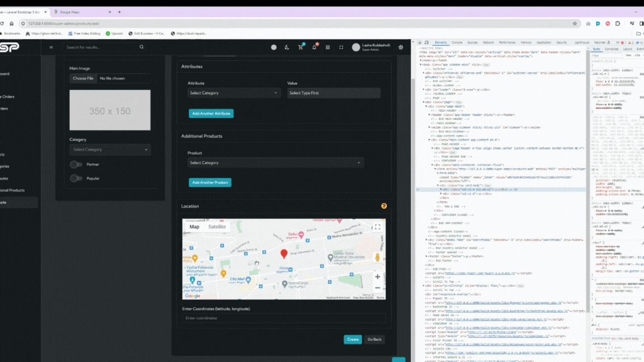Open the Attribute Select Category dropdown
The image size is (644, 362).
coord(234,93)
